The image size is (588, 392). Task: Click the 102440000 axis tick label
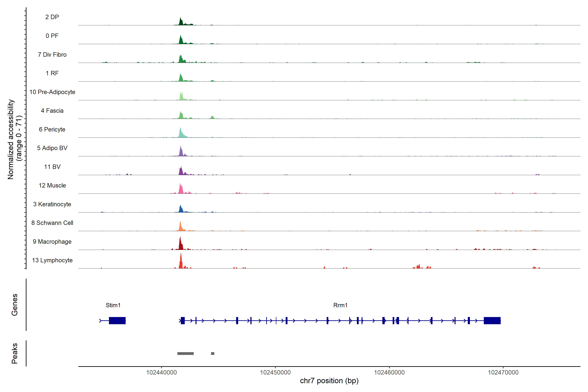tap(161, 372)
